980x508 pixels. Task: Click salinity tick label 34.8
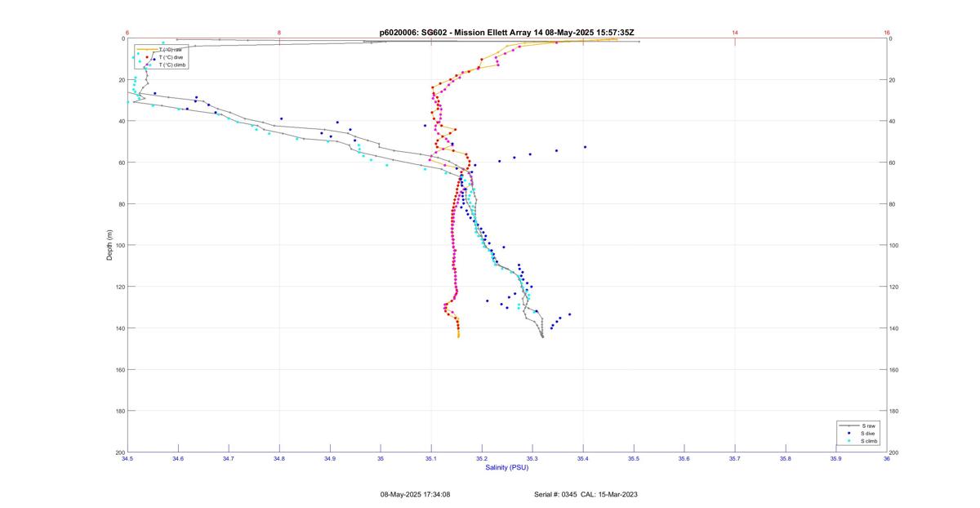(279, 459)
